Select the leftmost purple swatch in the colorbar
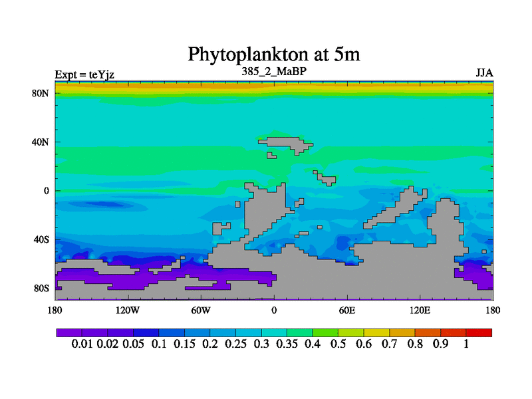This screenshot has height=399, width=532. point(69,332)
